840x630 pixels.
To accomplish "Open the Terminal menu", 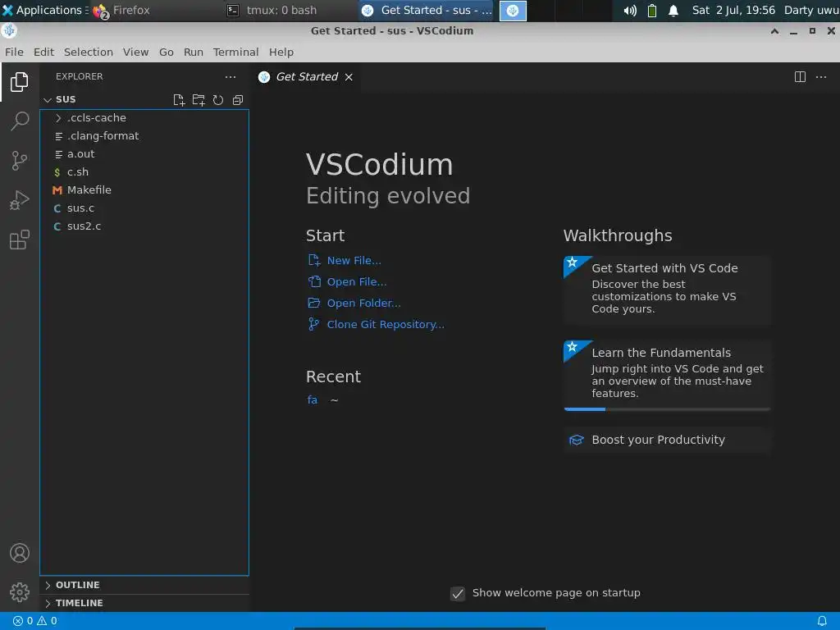I will [235, 52].
